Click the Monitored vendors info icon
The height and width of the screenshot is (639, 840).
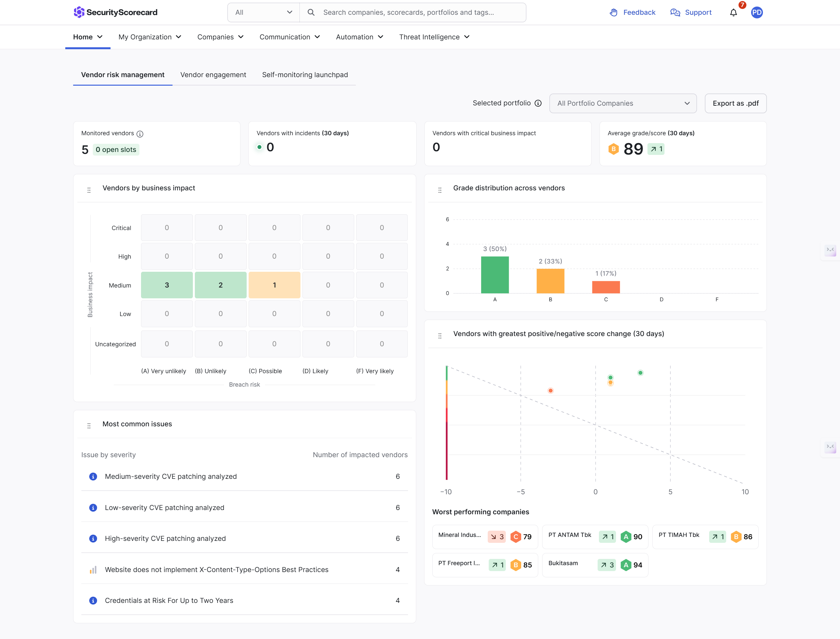140,134
